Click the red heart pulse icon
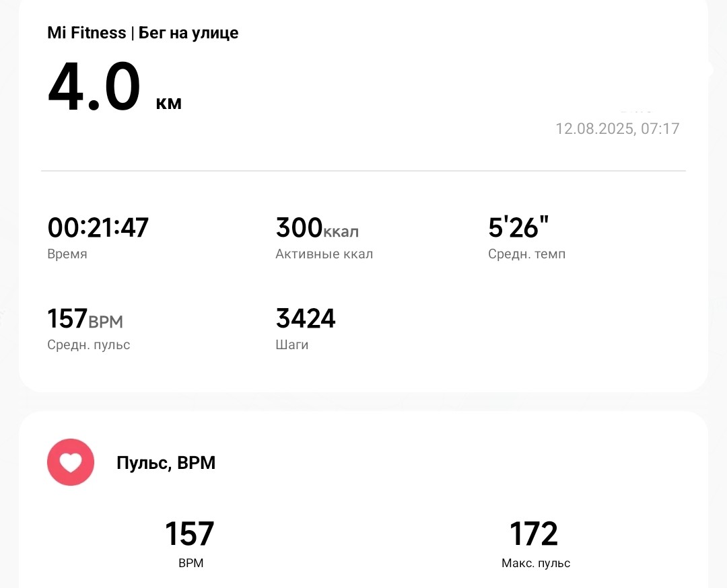Screen dimensions: 727x588 pos(70,462)
